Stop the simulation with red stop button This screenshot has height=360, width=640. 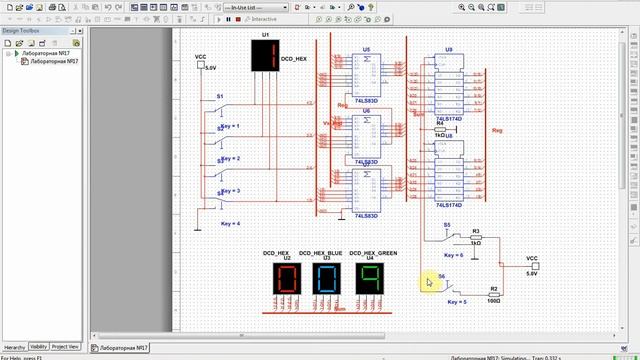click(238, 19)
